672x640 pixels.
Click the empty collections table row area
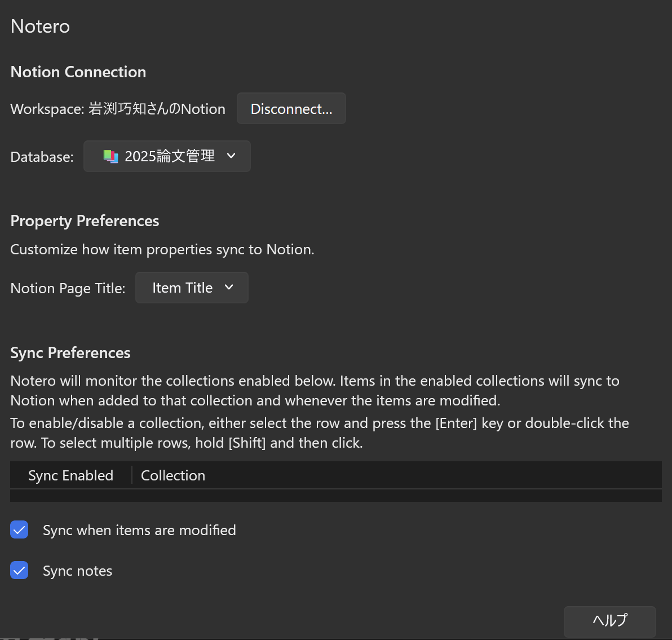(335, 496)
